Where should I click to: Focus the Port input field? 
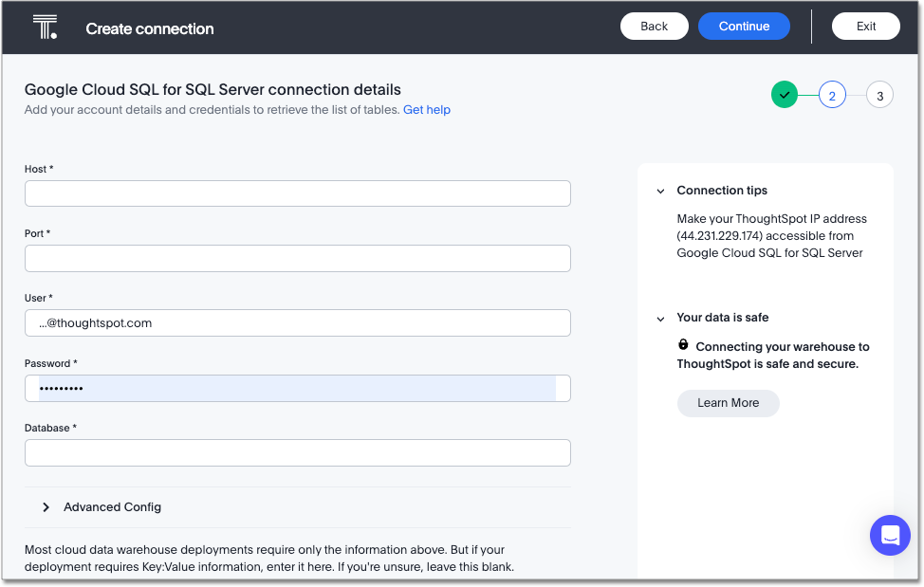coord(297,258)
